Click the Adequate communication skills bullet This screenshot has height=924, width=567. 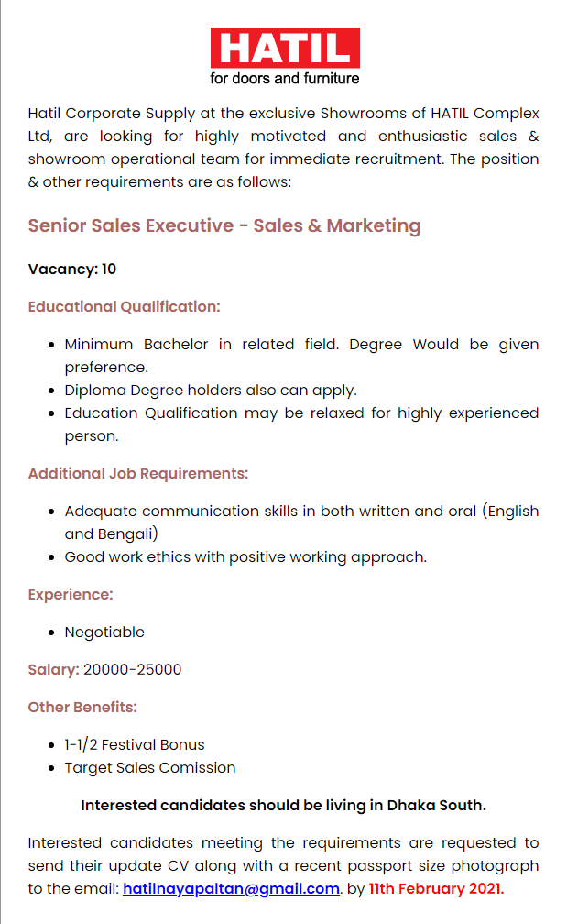[x=301, y=522]
